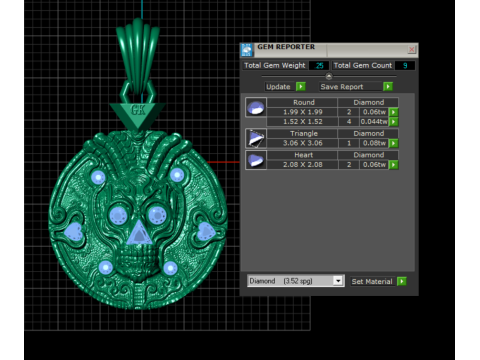This screenshot has height=360, width=480.
Task: Select the Round shape header cell
Action: coord(302,102)
